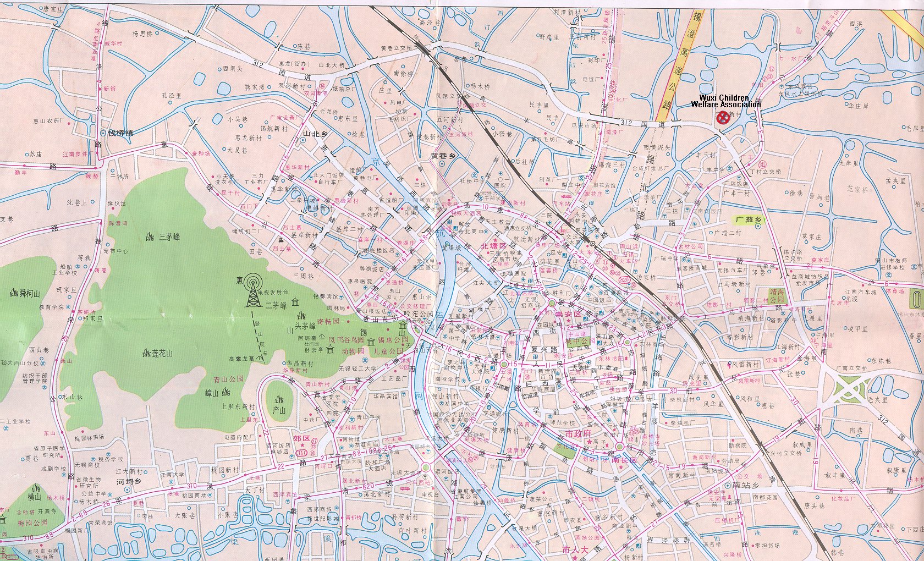Click the 市政府 red star label

pyautogui.click(x=577, y=435)
